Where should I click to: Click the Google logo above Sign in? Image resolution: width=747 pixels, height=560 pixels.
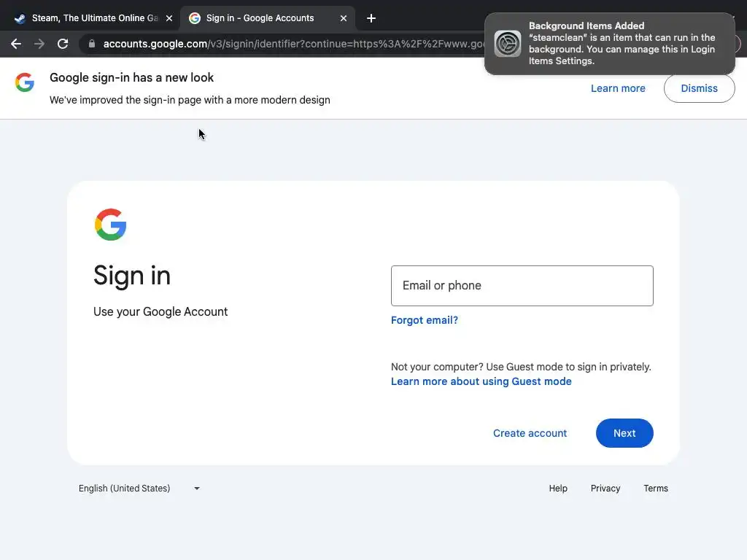tap(111, 225)
